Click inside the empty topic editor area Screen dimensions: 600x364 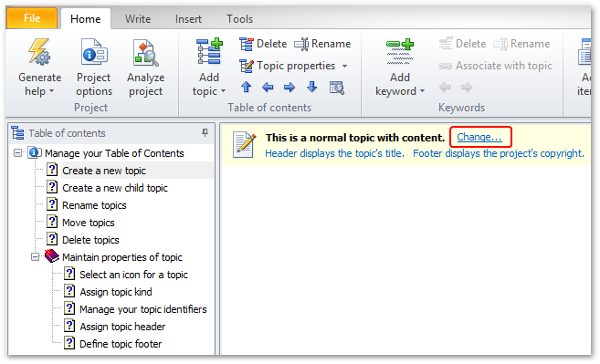point(405,260)
